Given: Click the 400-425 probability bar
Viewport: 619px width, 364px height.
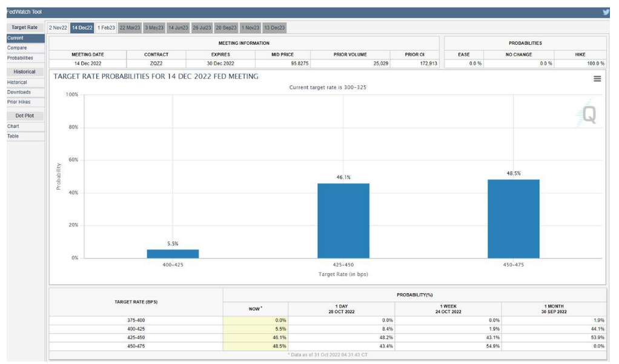Looking at the screenshot, I should click(x=173, y=253).
